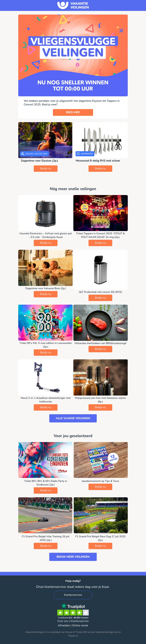Viewport: 146px width, 644px height.
Task: Click the 'Veiling van de dag' badge
Action: click(x=34, y=154)
